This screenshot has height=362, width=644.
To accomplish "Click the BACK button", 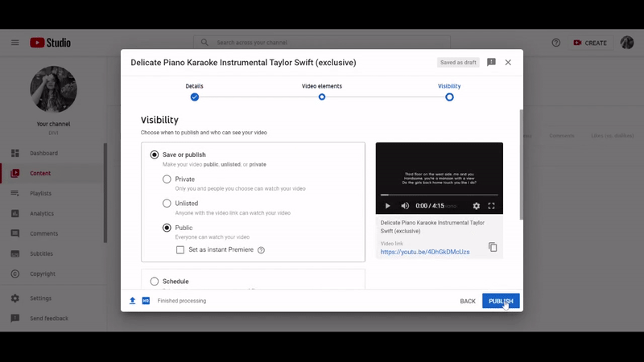I will [x=468, y=301].
